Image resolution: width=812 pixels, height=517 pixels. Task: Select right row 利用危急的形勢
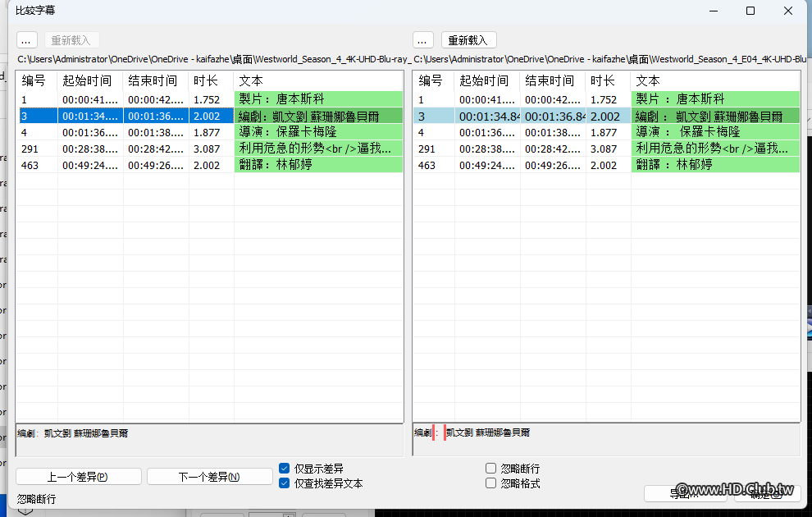point(607,149)
